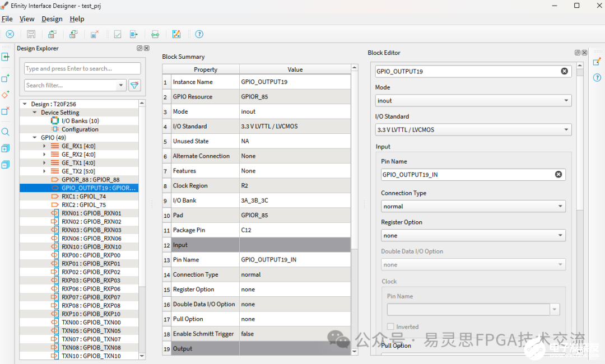Open the Mode dropdown showing inout
The image size is (605, 364).
pyautogui.click(x=473, y=101)
